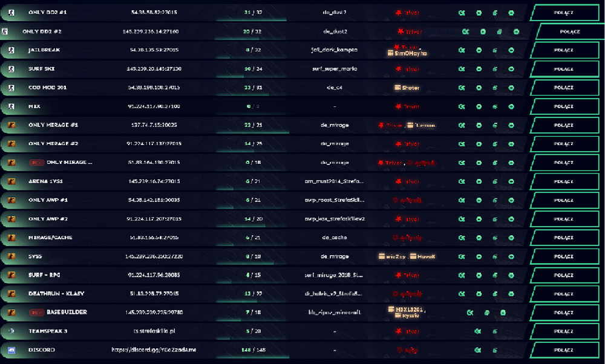Click the game icon in ARENA 1VS1 row
605x364 pixels.
[x=11, y=181]
